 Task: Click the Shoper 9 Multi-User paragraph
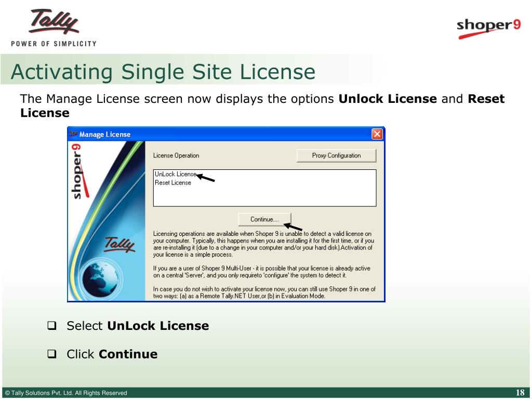tap(262, 272)
